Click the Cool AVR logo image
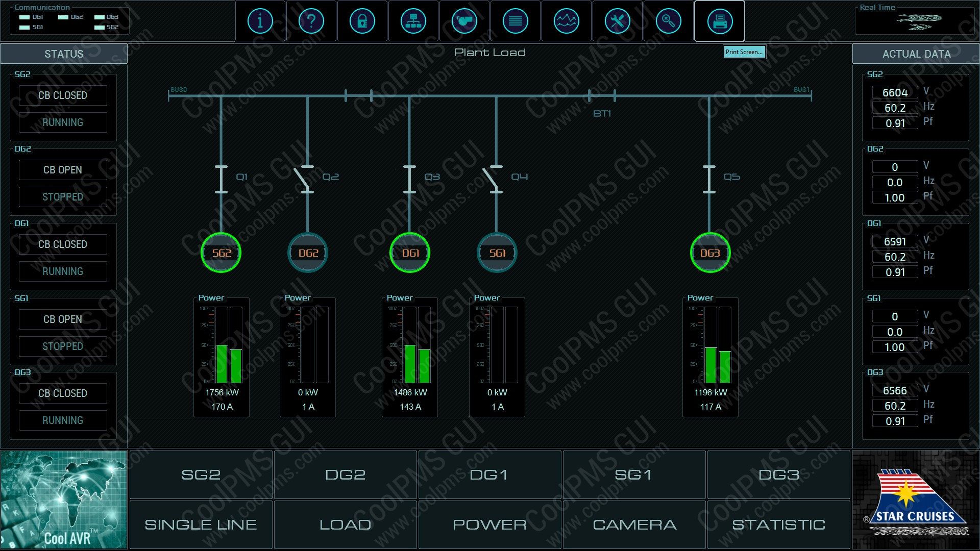The width and height of the screenshot is (980, 551). pos(64,500)
